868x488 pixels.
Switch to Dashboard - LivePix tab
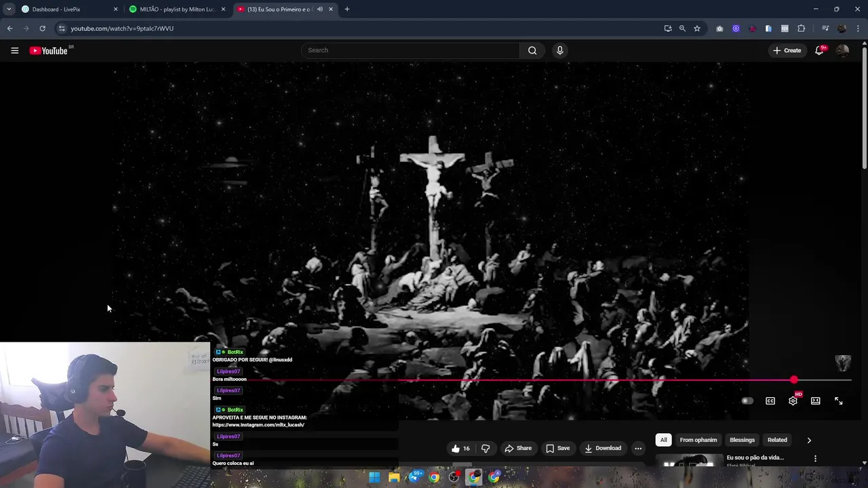(68, 9)
